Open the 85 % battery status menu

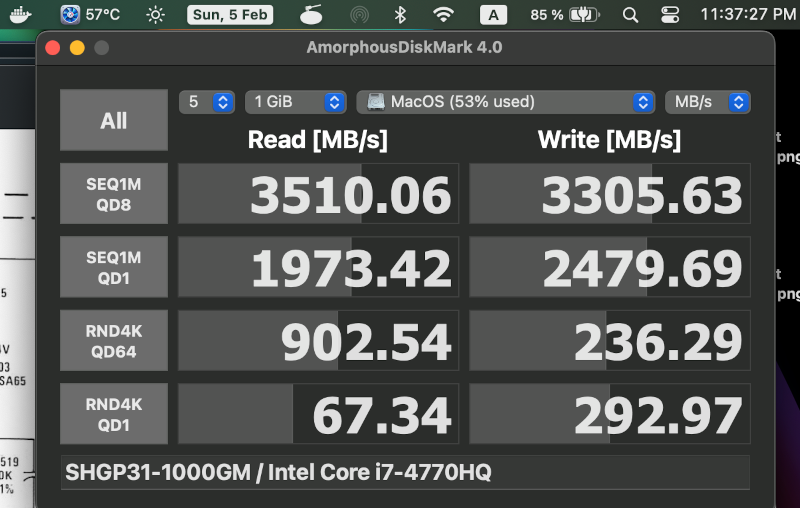coord(565,15)
